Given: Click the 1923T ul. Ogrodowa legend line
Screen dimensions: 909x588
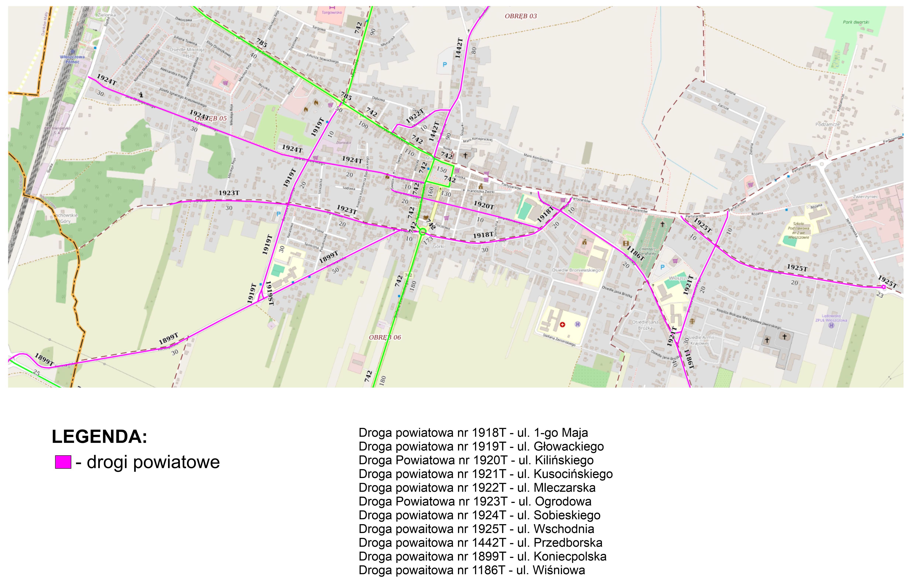Looking at the screenshot, I should 475,501.
